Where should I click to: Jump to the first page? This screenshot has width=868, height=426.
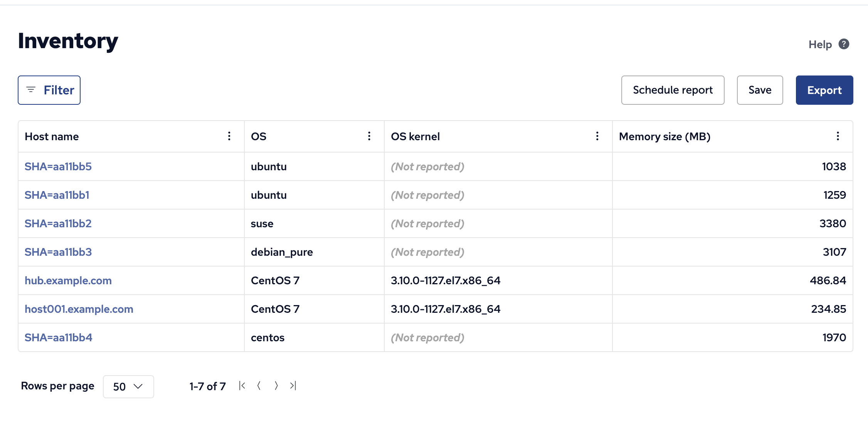(x=242, y=386)
